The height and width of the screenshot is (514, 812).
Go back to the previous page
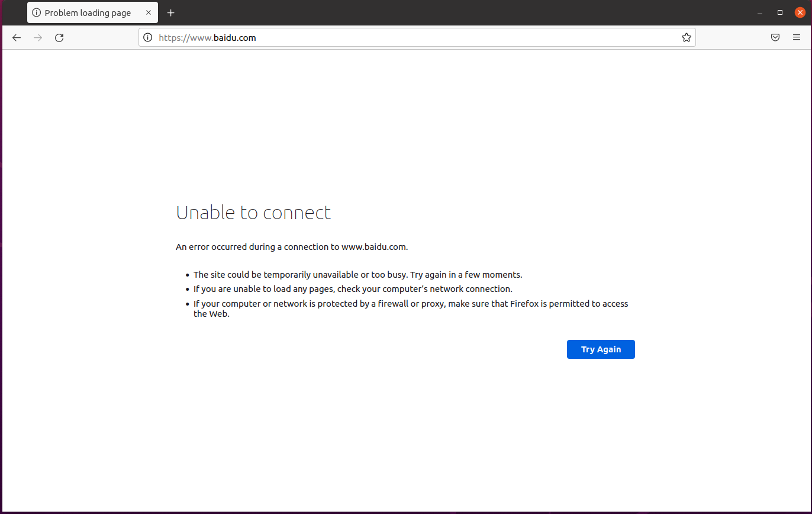pos(17,38)
